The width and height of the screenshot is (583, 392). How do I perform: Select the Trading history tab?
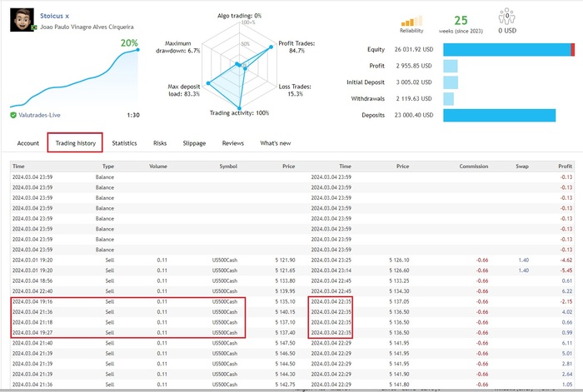(75, 143)
